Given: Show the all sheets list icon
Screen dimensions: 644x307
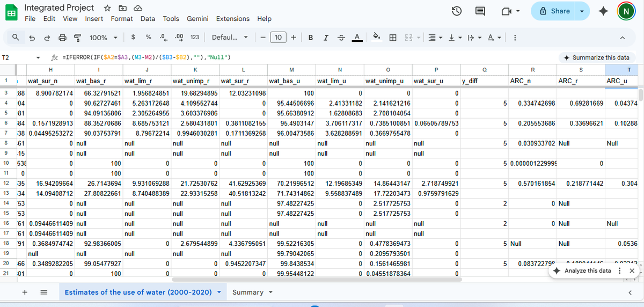Looking at the screenshot, I should pos(45,292).
